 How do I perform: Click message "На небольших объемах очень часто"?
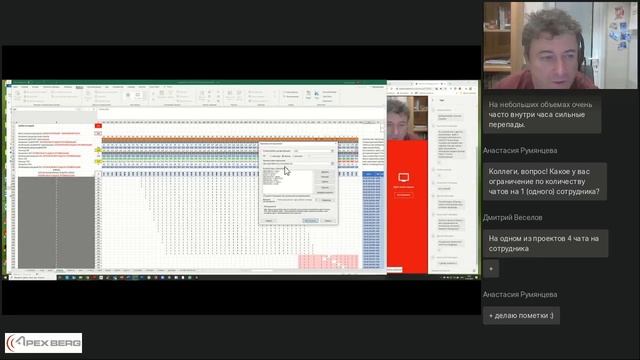[542, 115]
